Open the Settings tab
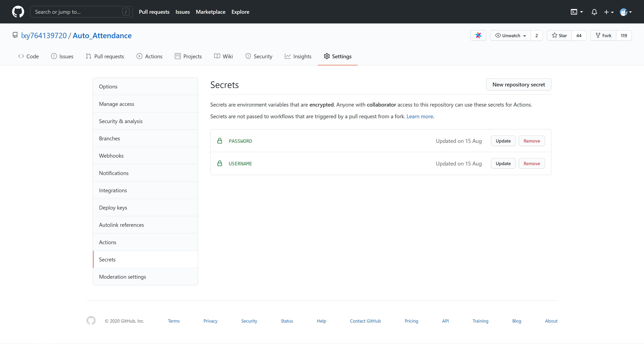Viewport: 644px width, 344px height. (337, 56)
